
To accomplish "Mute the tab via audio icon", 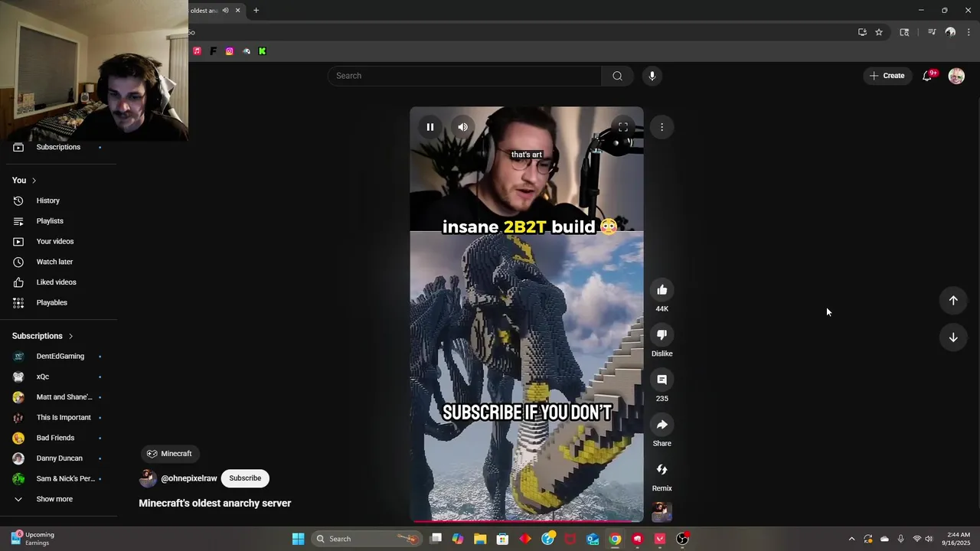I will (x=225, y=10).
